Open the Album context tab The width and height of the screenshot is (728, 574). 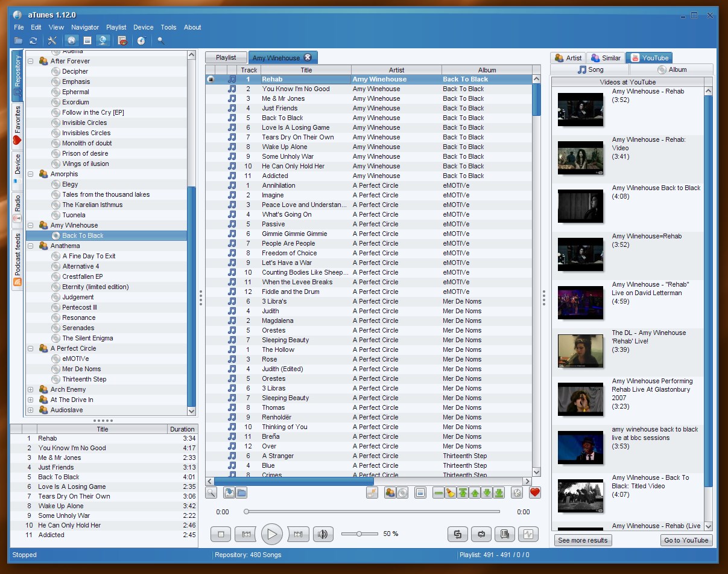671,69
